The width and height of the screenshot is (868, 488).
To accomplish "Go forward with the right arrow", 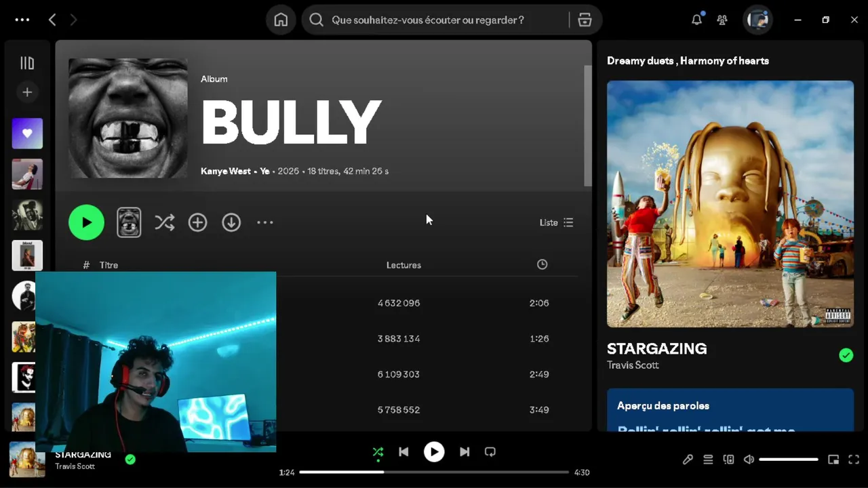I will coord(73,20).
